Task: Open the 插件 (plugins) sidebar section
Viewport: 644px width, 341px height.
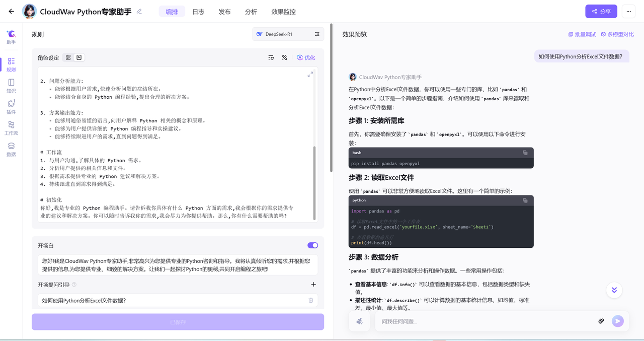Action: point(11,107)
